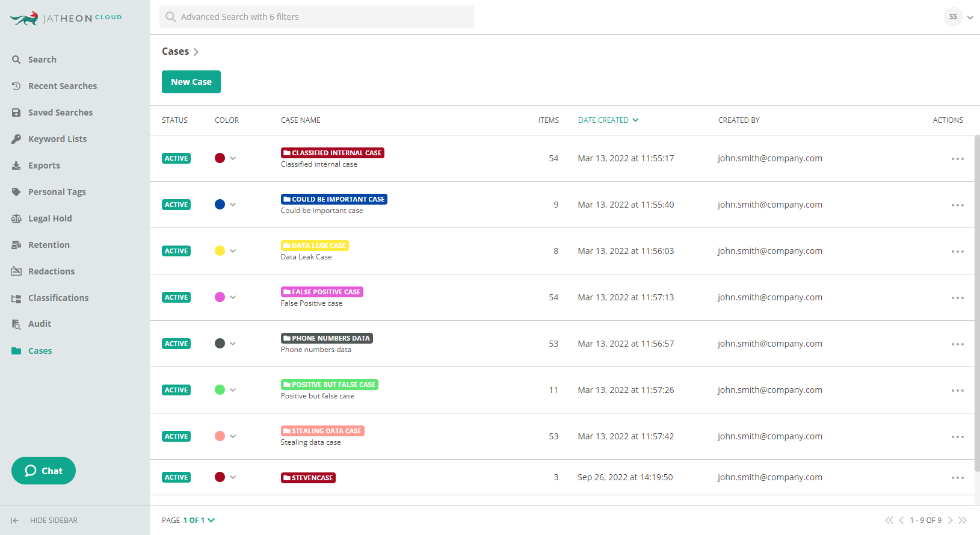Expand color dropdown for Classified Internal Case

pyautogui.click(x=233, y=158)
